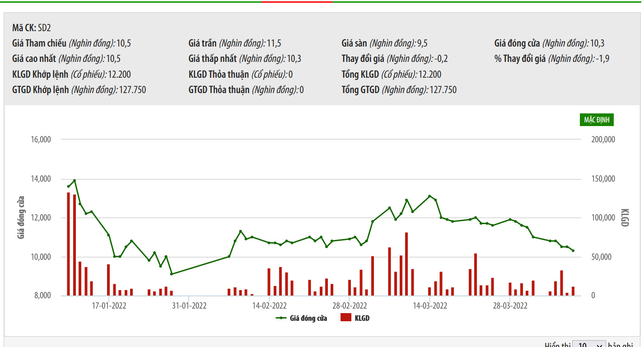Click the green line legend marker
This screenshot has width=644, height=347.
coord(281,318)
